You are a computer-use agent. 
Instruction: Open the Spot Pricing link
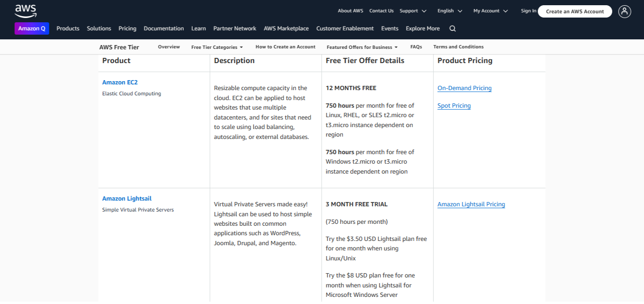454,106
